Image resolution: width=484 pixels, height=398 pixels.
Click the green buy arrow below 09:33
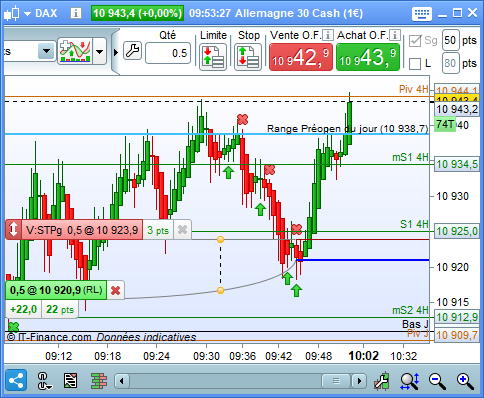pyautogui.click(x=228, y=172)
